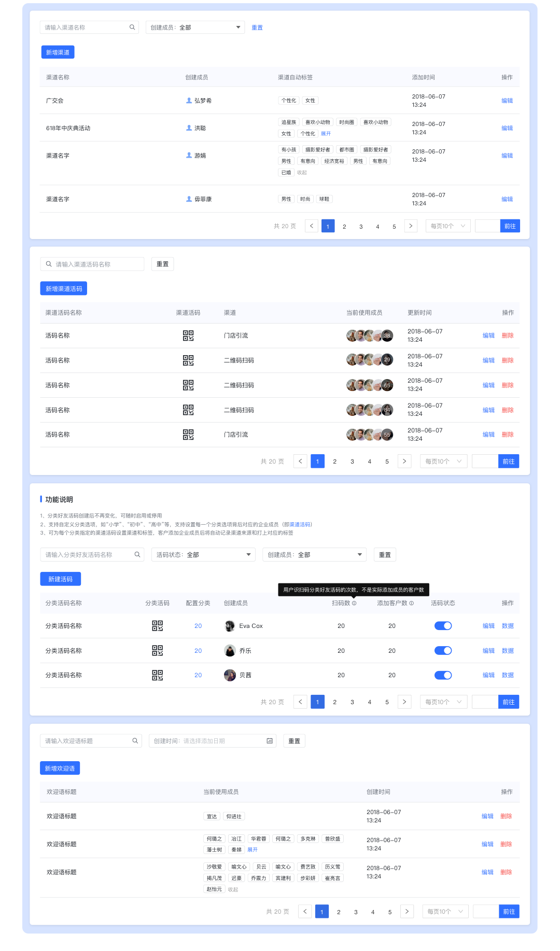This screenshot has width=560, height=951.
Task: Click previous-page arrow in welcome message pagination
Action: click(305, 912)
